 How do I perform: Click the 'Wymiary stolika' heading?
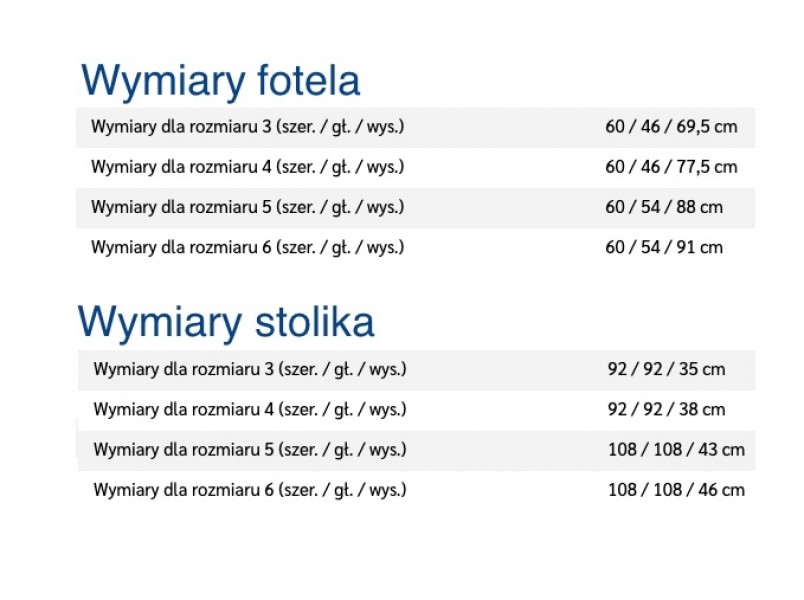coord(226,323)
